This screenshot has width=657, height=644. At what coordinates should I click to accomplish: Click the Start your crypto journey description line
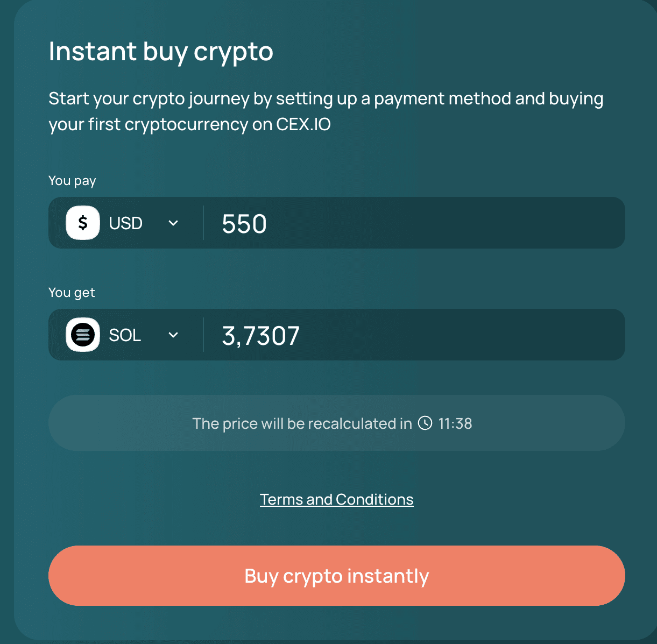pos(326,99)
